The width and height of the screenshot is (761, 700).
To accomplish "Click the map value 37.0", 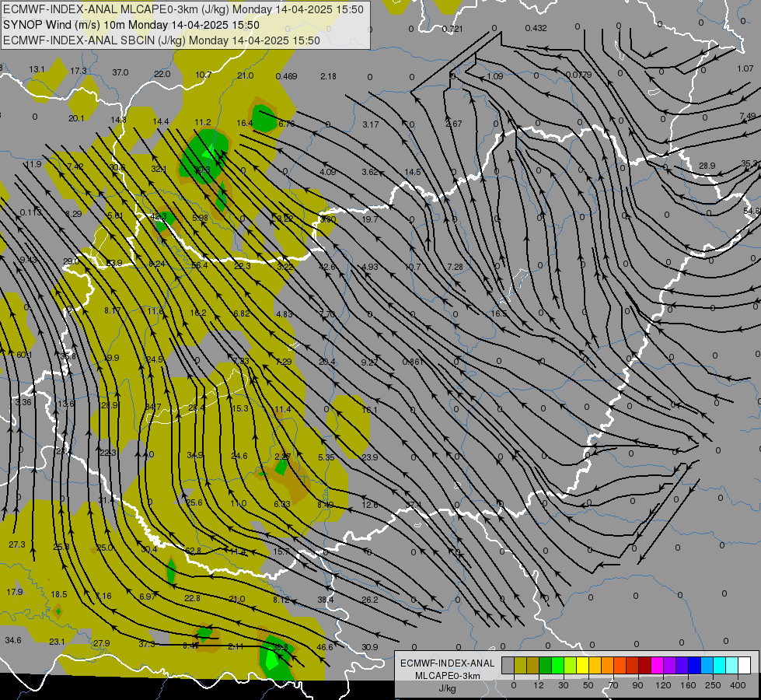I will (120, 72).
